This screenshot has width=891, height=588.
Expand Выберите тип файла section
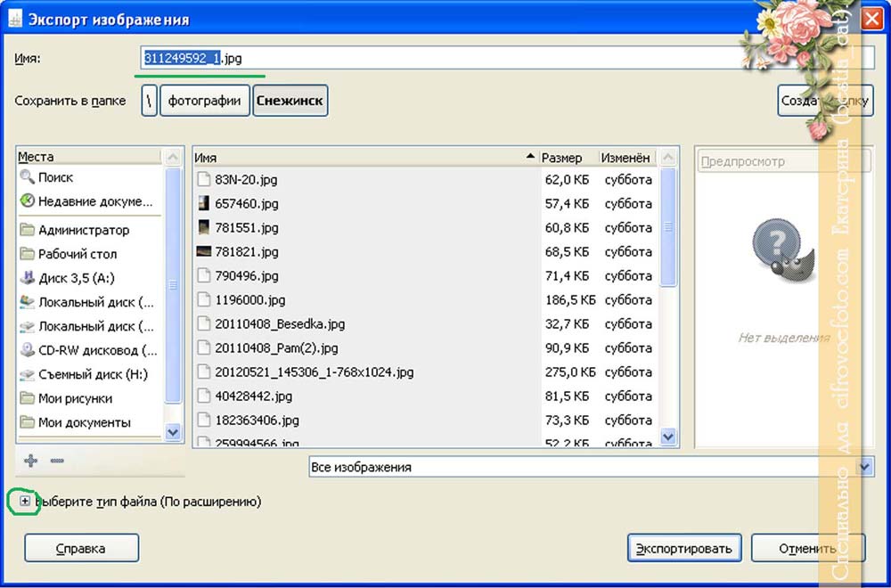tap(25, 502)
